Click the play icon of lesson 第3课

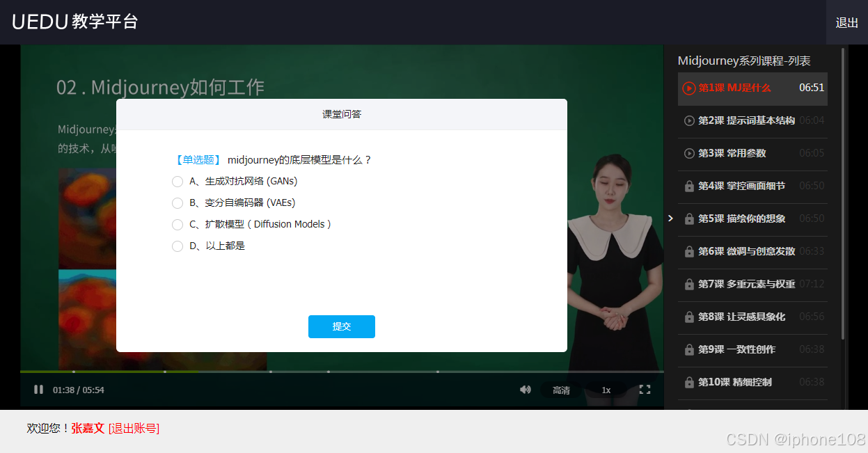690,153
